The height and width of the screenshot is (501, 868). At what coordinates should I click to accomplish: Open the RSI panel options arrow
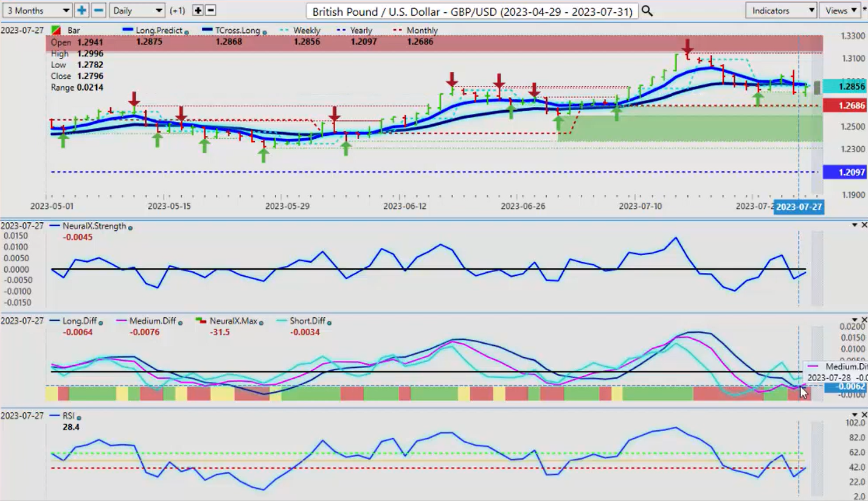pos(854,415)
